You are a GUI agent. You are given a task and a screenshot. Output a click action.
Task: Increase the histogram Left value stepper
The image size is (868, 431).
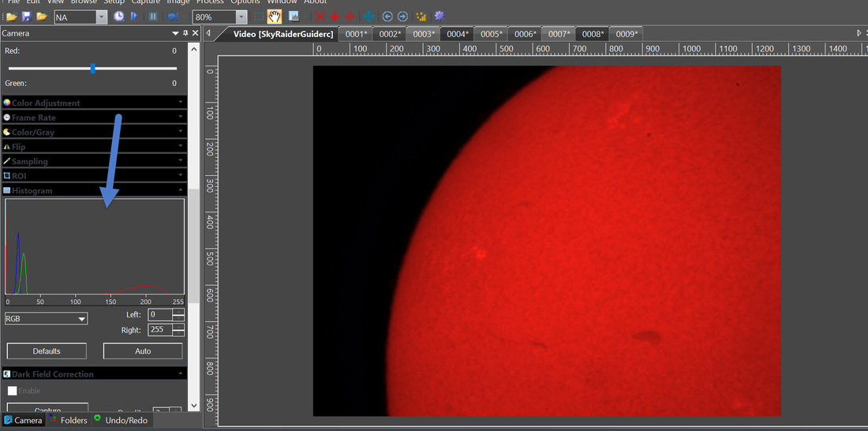(178, 312)
